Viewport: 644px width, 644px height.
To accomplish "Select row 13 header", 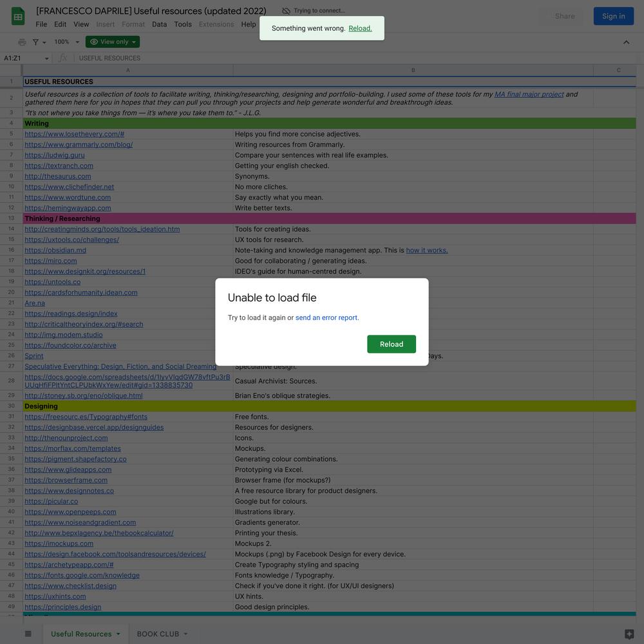I will [11, 218].
